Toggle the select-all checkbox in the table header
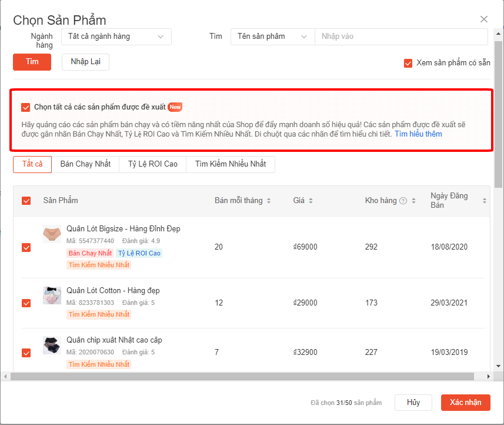Screen dimensions: 504x425 click(x=26, y=201)
